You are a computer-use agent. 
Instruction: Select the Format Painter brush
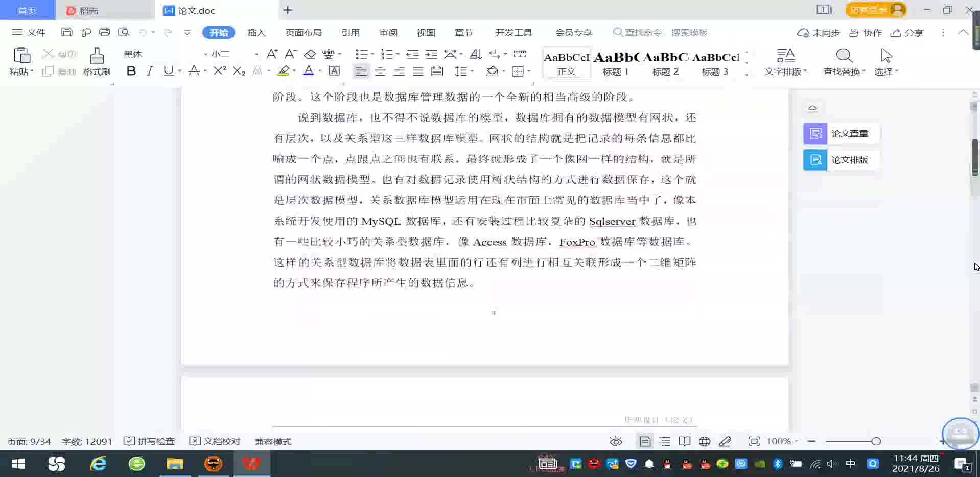[x=97, y=55]
